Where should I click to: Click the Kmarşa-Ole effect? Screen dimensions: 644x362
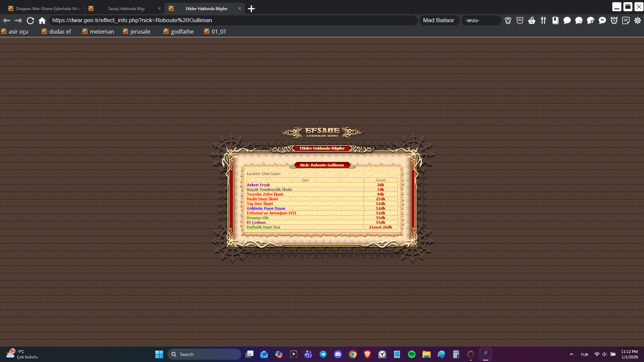258,218
